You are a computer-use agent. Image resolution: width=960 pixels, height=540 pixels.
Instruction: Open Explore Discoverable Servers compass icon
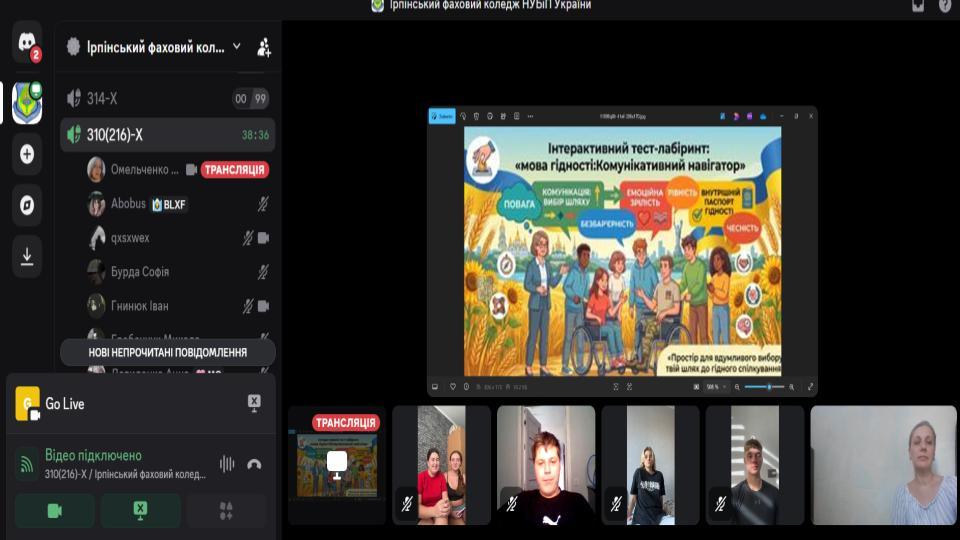[27, 205]
